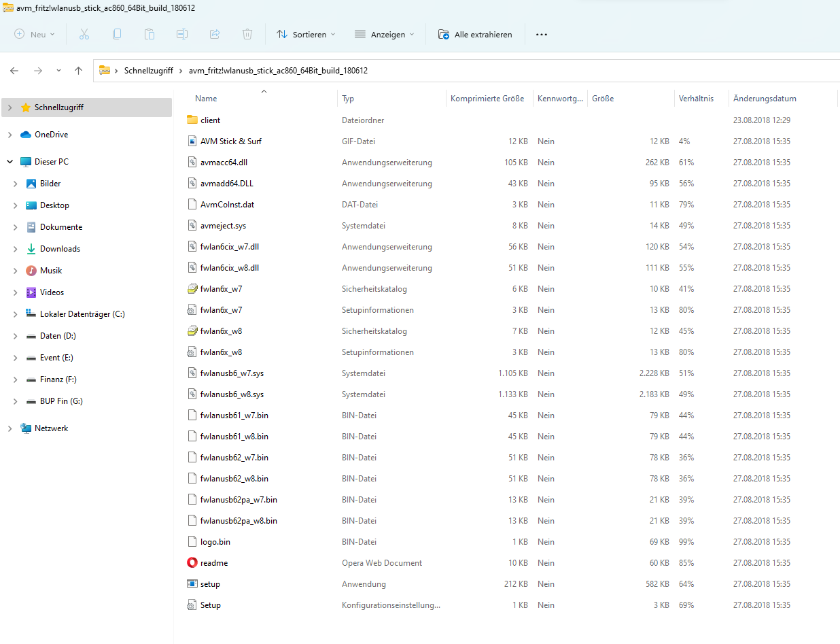Viewport: 840px width, 644px height.
Task: Select Daten (D:) drive
Action: tap(58, 336)
